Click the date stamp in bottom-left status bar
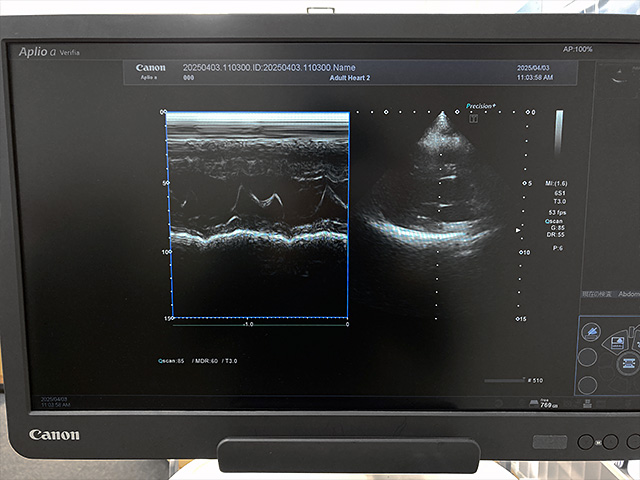The height and width of the screenshot is (480, 640). tap(55, 402)
